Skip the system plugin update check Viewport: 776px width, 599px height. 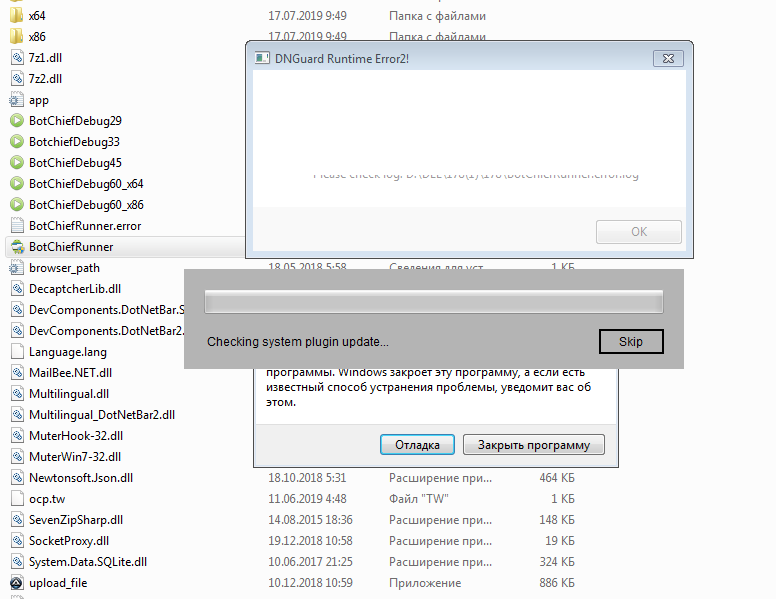pos(631,342)
